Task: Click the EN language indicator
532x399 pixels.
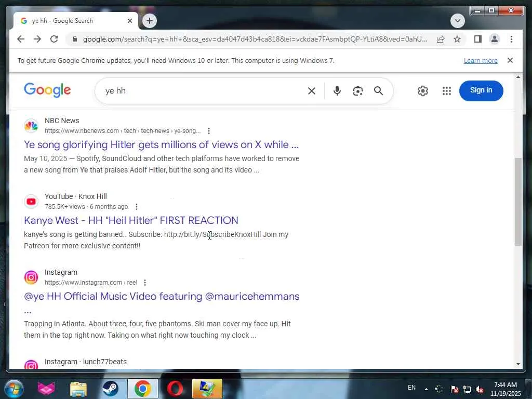Action: 411,388
